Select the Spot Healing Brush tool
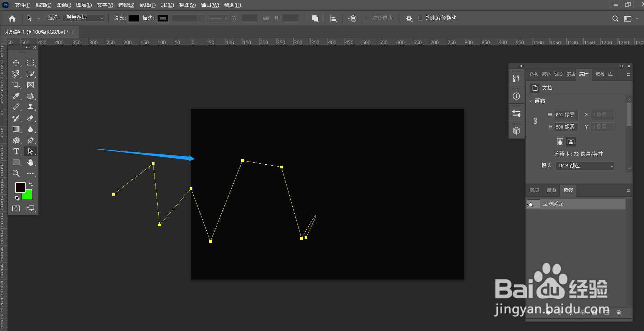644x331 pixels. coord(31,96)
